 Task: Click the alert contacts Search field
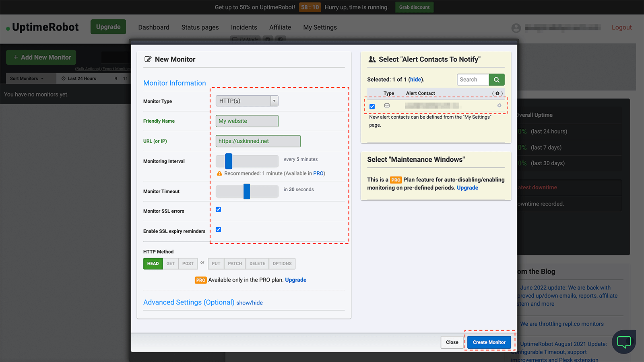coord(473,80)
